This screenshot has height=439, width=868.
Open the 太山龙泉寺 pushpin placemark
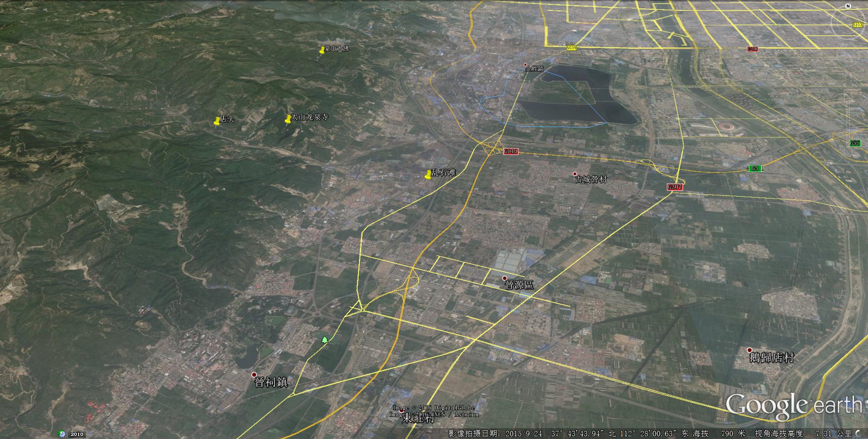click(288, 119)
